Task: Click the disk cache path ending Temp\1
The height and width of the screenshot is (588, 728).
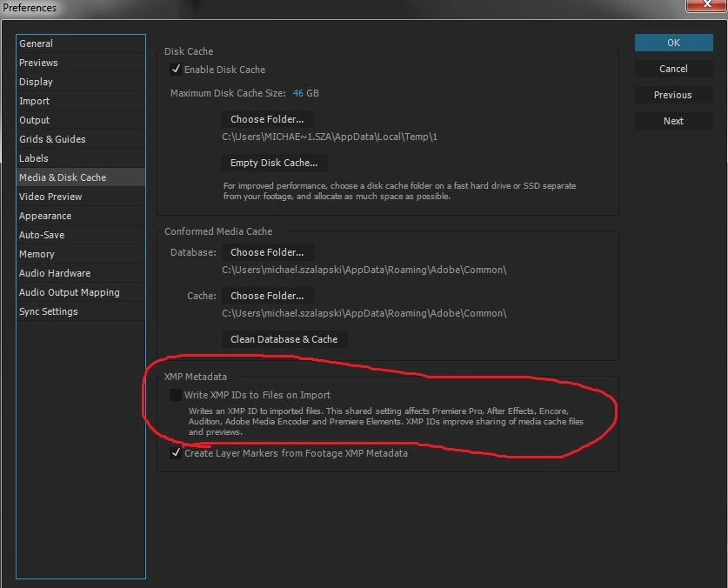Action: [x=330, y=137]
